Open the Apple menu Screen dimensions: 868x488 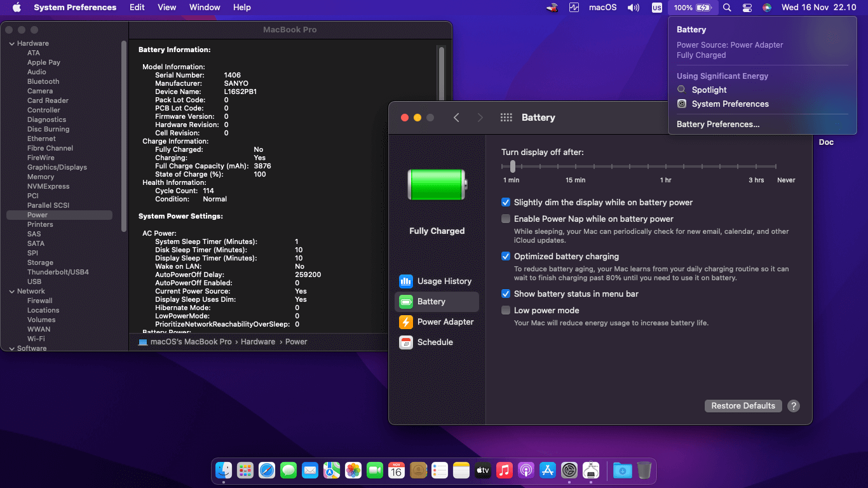click(x=17, y=8)
